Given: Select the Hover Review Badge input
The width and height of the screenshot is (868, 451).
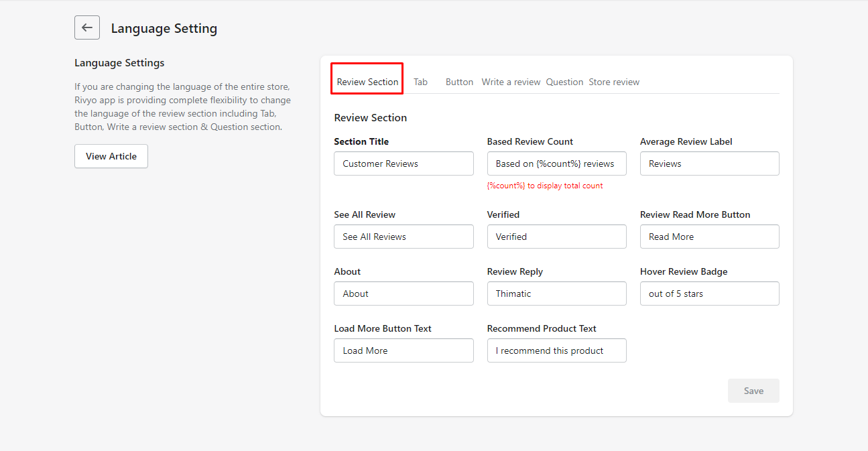Looking at the screenshot, I should 709,293.
